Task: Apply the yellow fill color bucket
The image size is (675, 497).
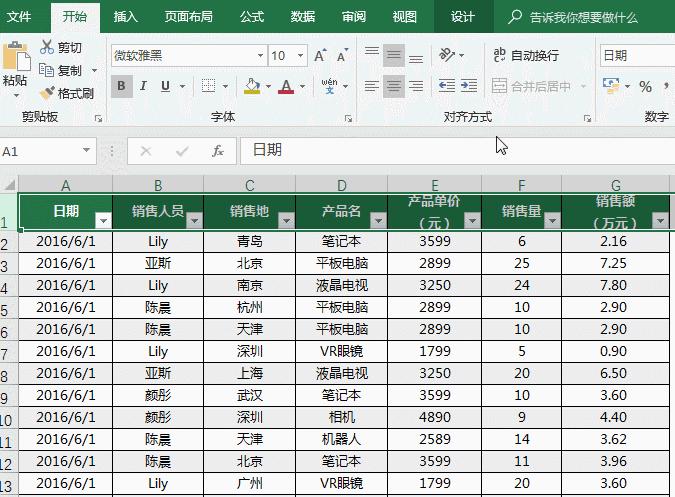Action: (x=252, y=86)
